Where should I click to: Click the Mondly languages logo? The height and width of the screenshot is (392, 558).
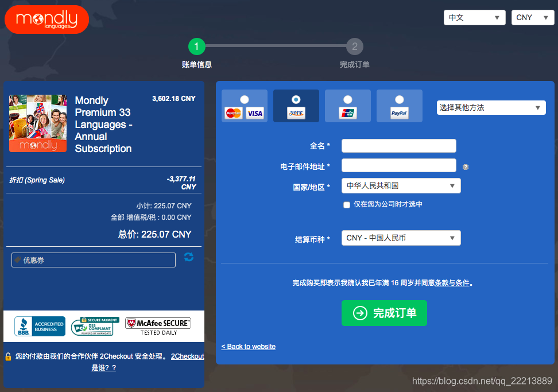tap(46, 20)
